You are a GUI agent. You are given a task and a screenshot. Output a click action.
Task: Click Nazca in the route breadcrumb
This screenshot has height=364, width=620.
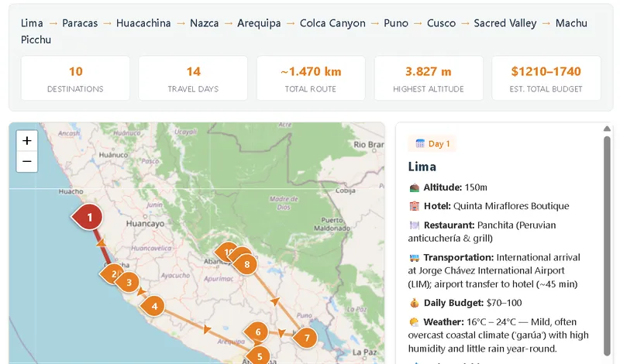tap(204, 23)
